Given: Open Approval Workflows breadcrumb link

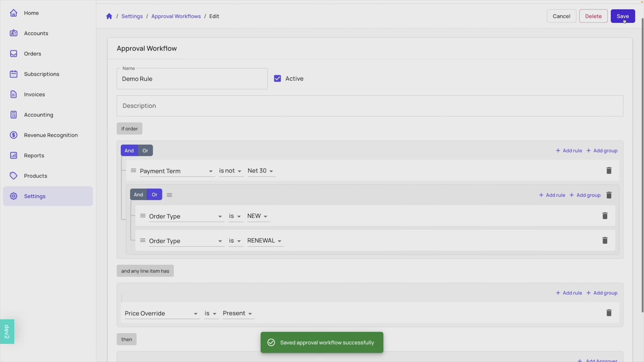Looking at the screenshot, I should [x=176, y=16].
